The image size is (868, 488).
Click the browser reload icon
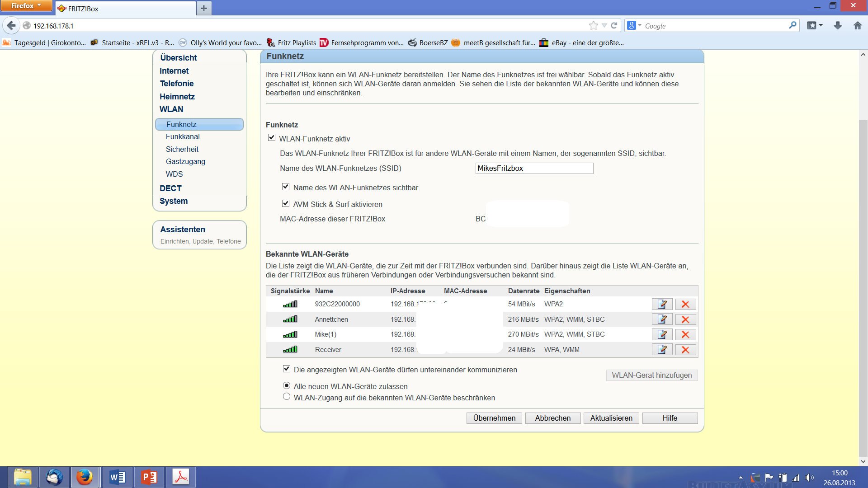614,26
